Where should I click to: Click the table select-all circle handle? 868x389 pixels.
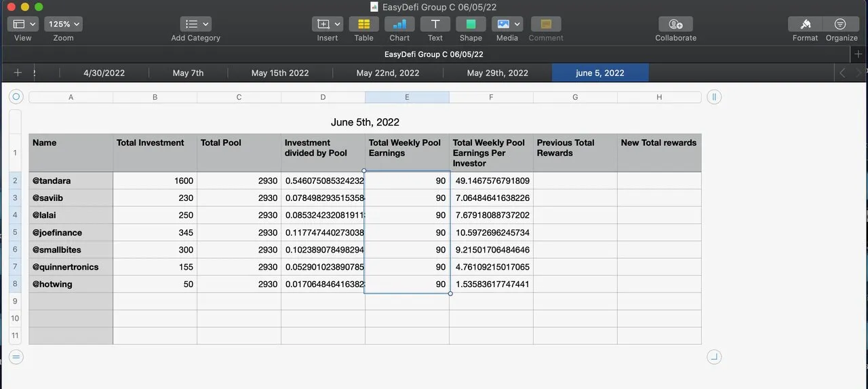[16, 97]
